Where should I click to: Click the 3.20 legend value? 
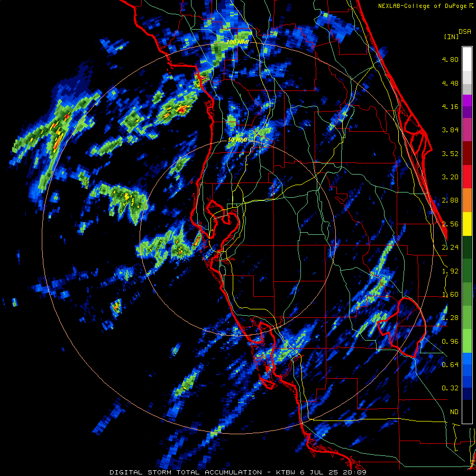point(450,177)
